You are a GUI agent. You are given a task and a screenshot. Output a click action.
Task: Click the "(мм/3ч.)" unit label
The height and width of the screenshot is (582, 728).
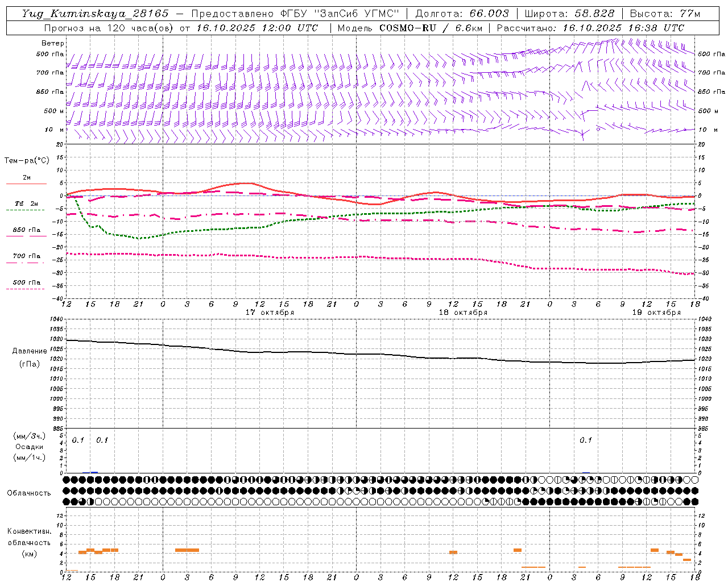coord(29,436)
